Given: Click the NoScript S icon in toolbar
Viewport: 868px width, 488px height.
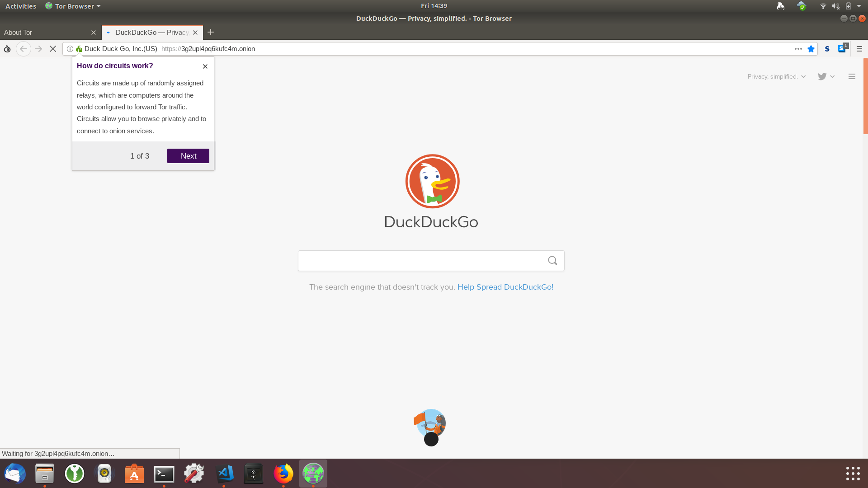Looking at the screenshot, I should [827, 49].
